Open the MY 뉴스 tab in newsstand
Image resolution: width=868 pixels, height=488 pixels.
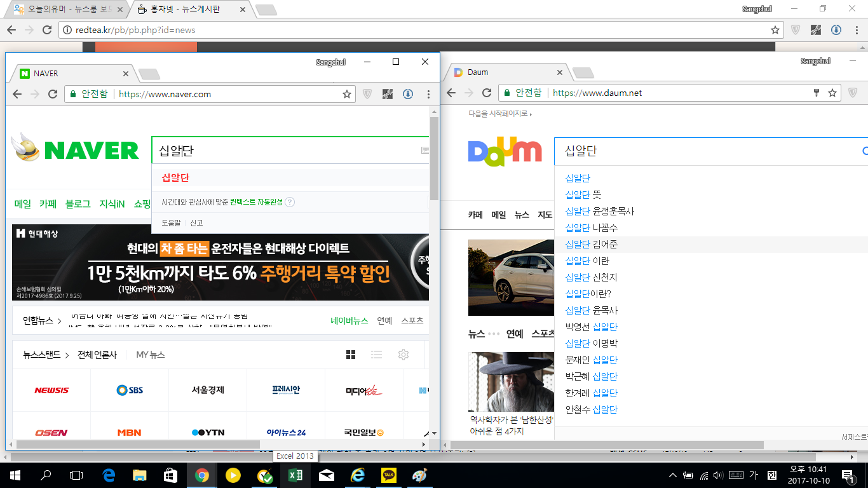(151, 355)
